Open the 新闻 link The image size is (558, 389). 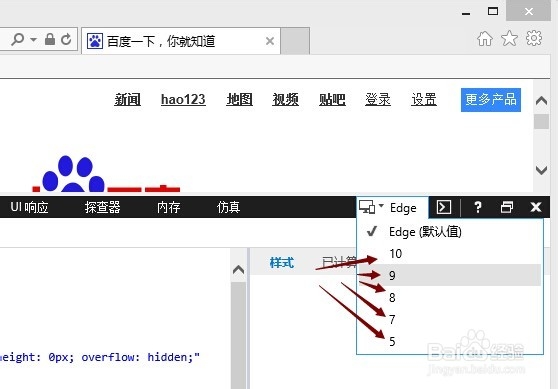point(127,99)
